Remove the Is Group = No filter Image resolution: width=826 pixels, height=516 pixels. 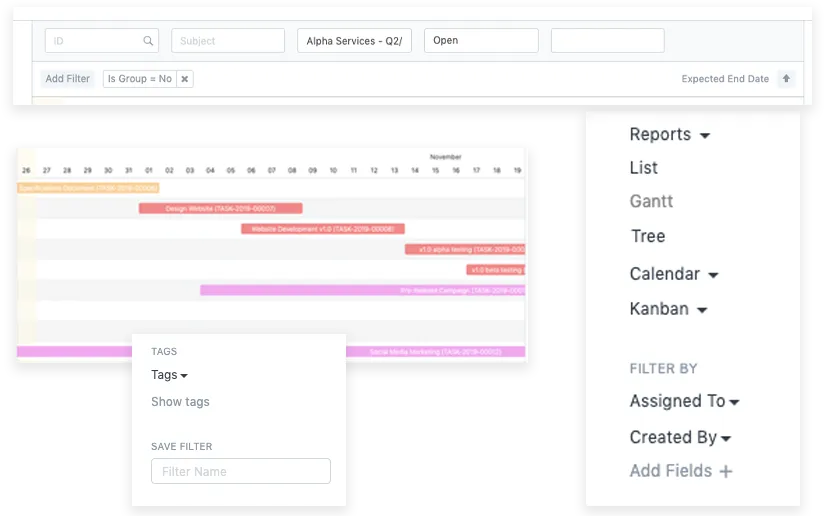tap(184, 79)
